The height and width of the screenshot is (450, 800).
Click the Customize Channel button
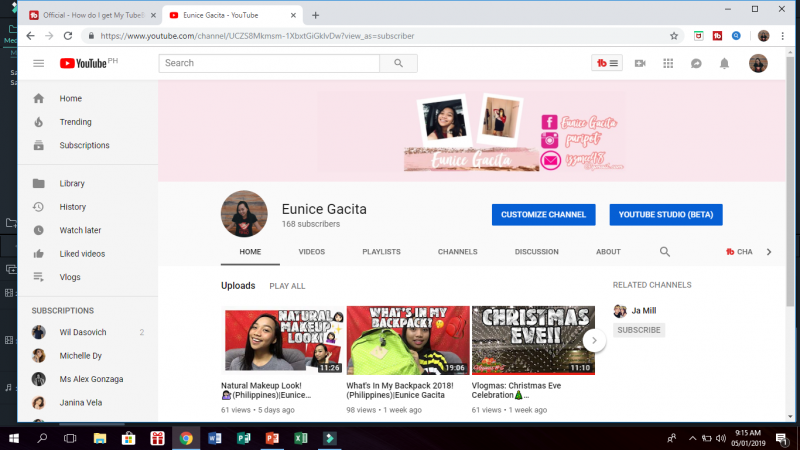coord(543,215)
